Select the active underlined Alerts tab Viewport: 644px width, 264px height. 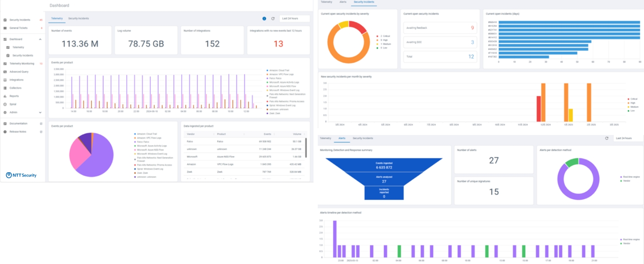point(341,138)
